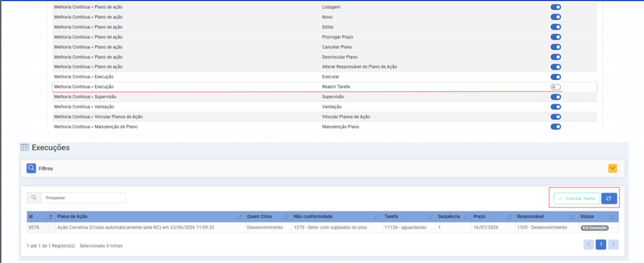Toggle the Manutenção Plano switch

[556, 126]
